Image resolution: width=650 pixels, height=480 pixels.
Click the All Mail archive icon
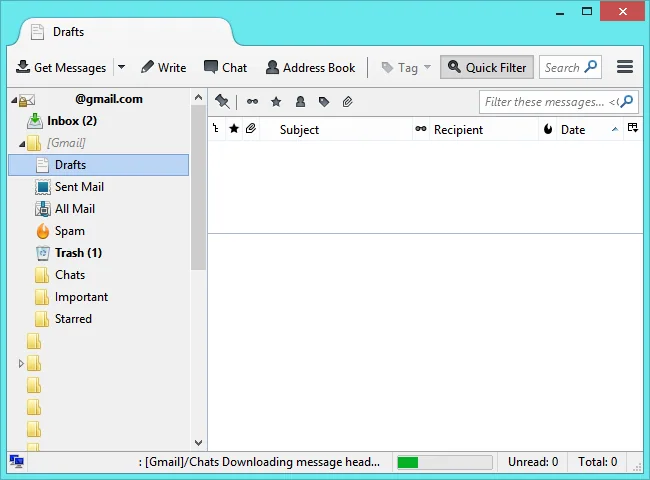pos(43,209)
